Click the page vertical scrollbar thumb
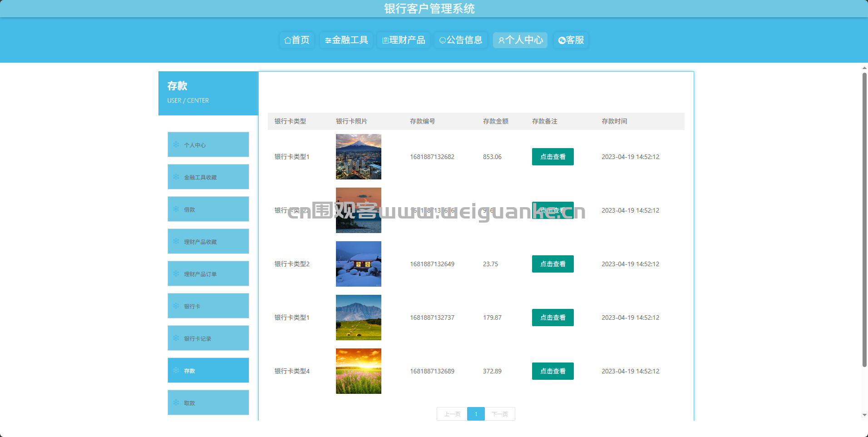Viewport: 868px width, 437px height. [864, 219]
